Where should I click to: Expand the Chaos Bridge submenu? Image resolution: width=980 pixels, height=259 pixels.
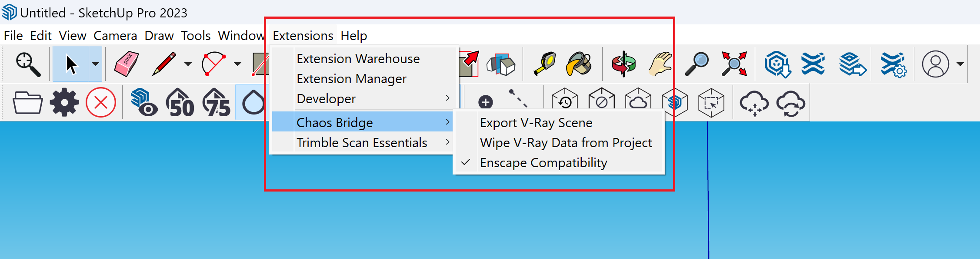(x=363, y=123)
